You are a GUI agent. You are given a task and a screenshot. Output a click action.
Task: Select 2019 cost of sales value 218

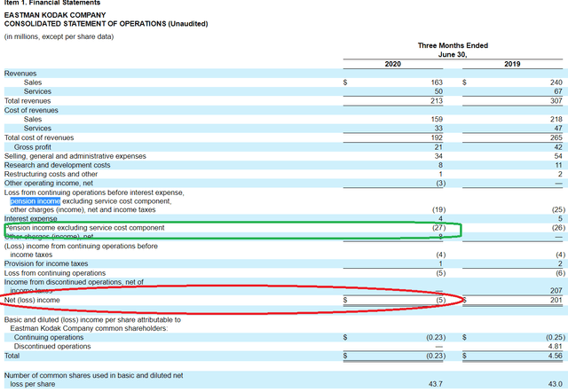point(556,120)
